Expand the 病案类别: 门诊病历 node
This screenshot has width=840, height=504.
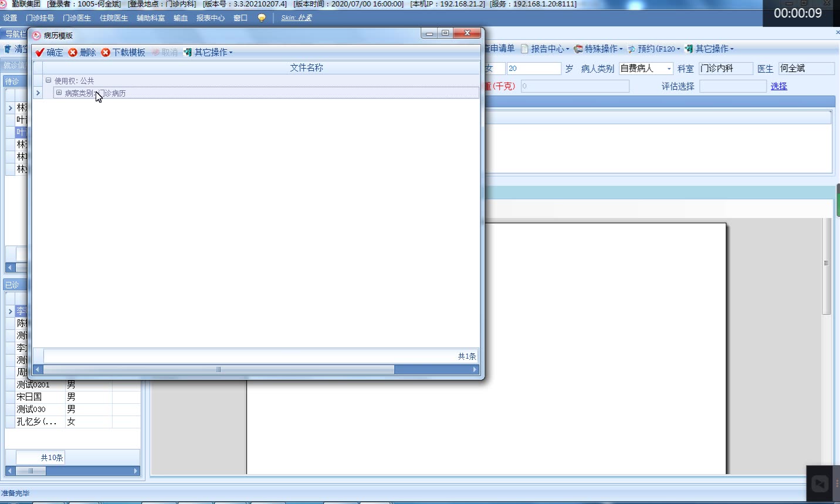(59, 93)
